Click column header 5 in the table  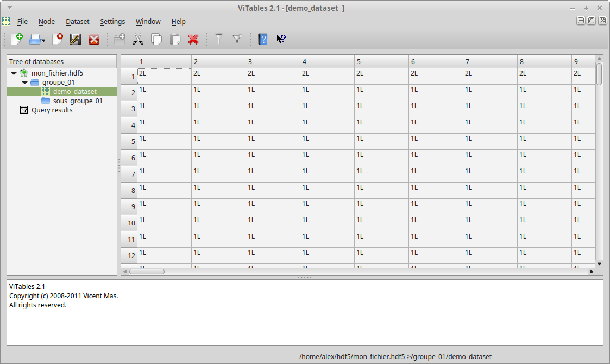click(x=381, y=62)
